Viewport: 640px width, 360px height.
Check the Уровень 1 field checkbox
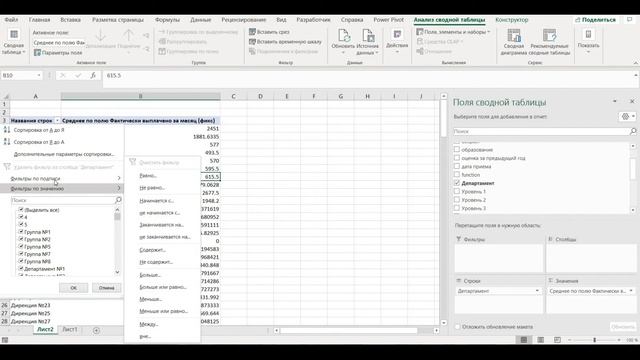click(457, 191)
